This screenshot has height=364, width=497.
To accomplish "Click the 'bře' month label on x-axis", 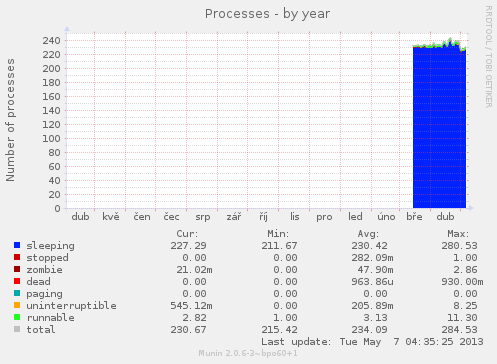I will pos(414,217).
